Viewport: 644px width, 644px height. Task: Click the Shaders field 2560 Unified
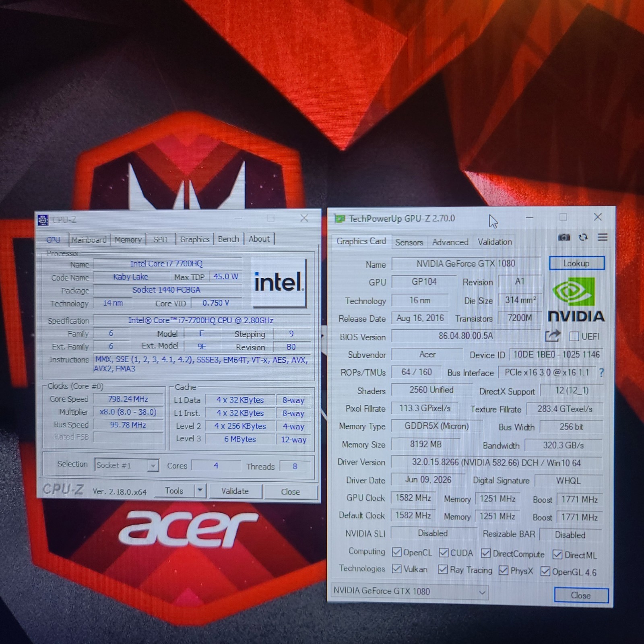coord(431,390)
